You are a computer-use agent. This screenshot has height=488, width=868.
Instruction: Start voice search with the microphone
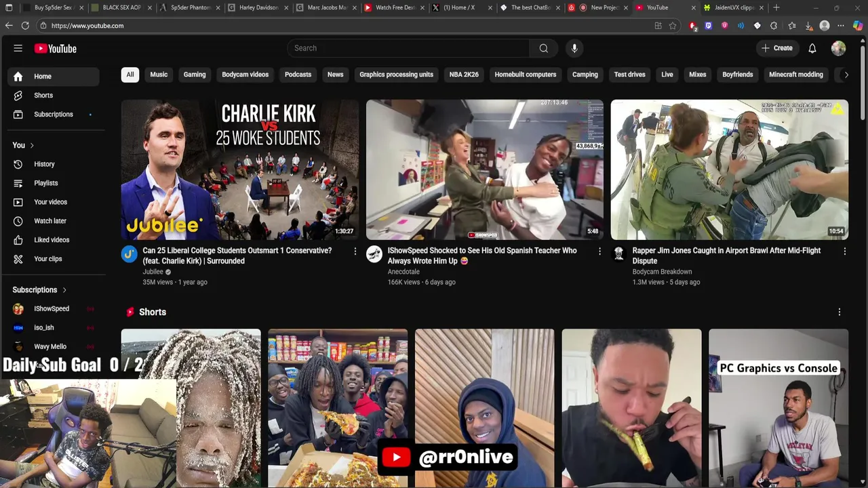click(574, 48)
